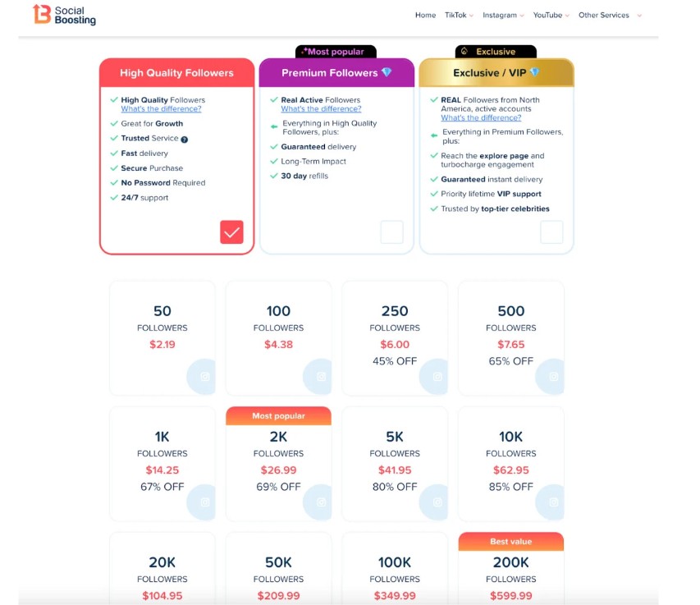The image size is (700, 605).
Task: Click the diamond icon beside Premium Followers
Action: (387, 73)
